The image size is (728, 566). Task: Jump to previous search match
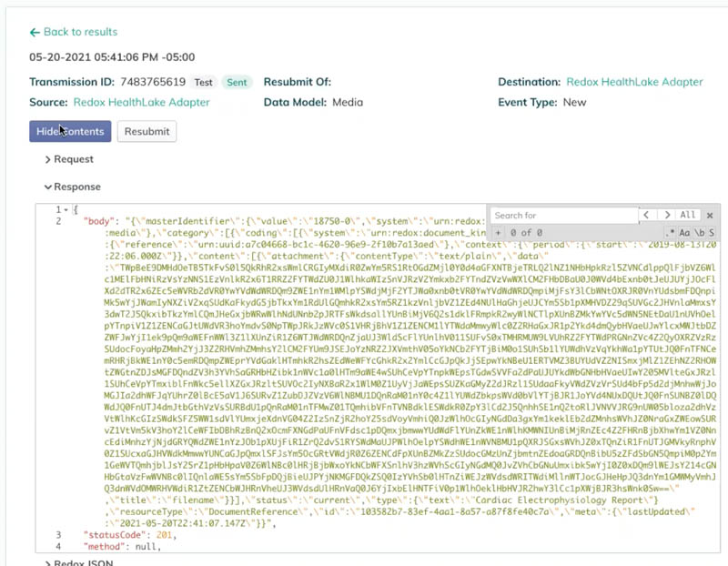tap(647, 215)
